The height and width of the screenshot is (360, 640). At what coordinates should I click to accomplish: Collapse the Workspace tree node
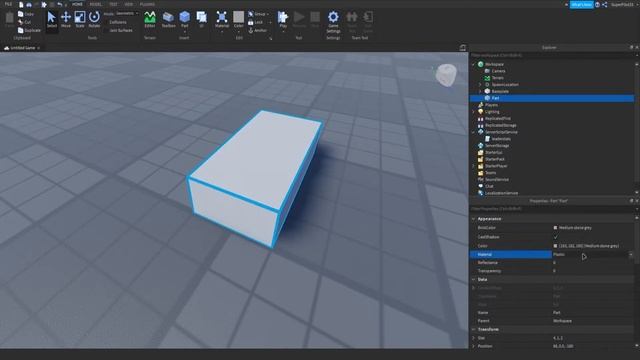tap(473, 64)
